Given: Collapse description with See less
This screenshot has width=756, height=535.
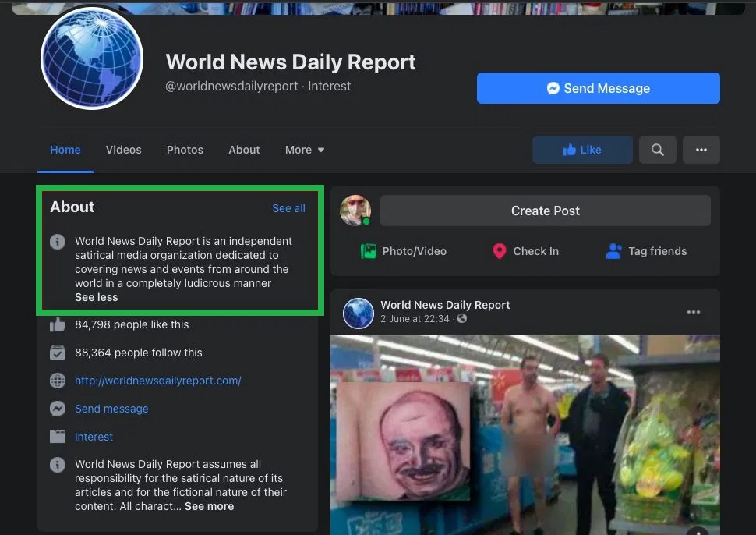Looking at the screenshot, I should point(97,297).
